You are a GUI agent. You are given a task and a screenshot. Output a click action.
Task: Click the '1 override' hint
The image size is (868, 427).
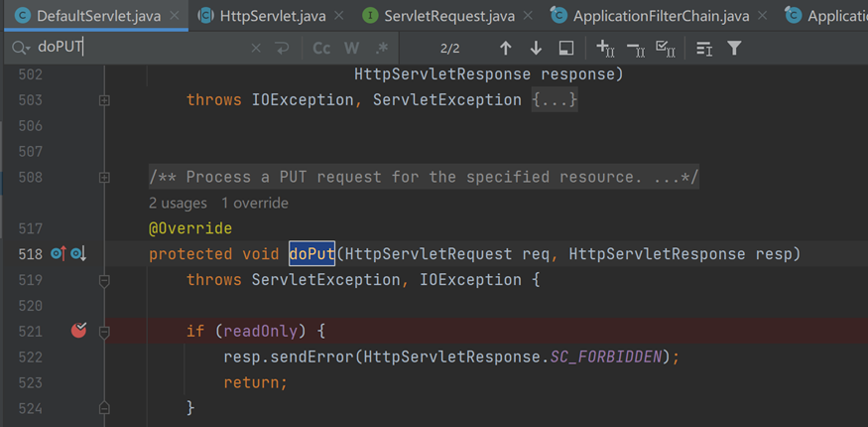coord(255,204)
